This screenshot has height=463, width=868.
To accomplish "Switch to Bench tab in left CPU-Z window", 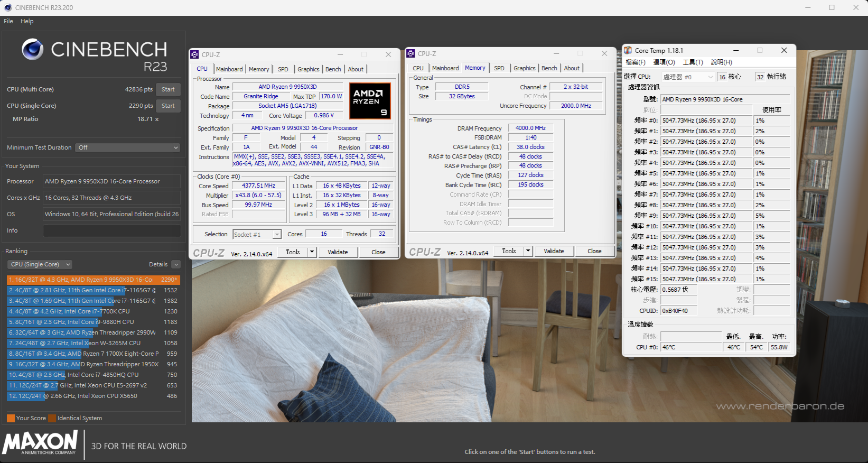I will point(333,69).
